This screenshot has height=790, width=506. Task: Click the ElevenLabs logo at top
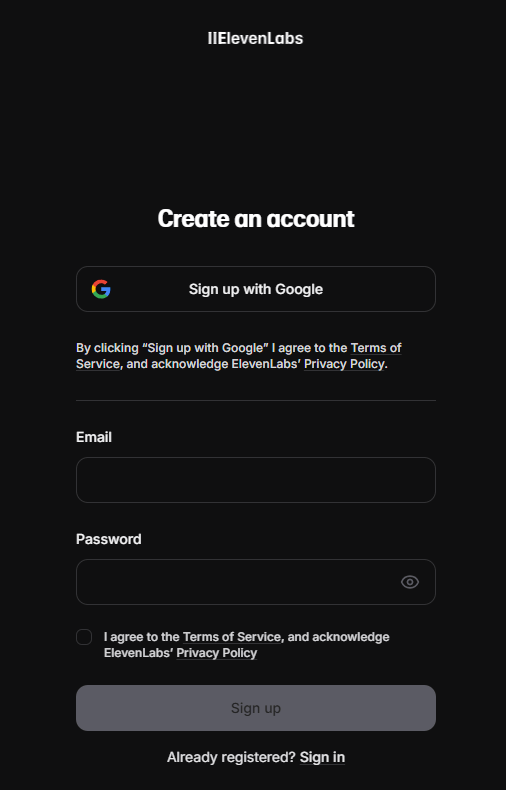[x=255, y=38]
